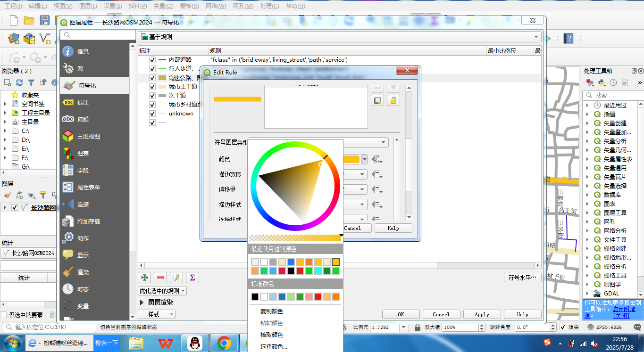This screenshot has width=644, height=352.
Task: Click the Add Vector Layer icon
Action: click(x=45, y=38)
